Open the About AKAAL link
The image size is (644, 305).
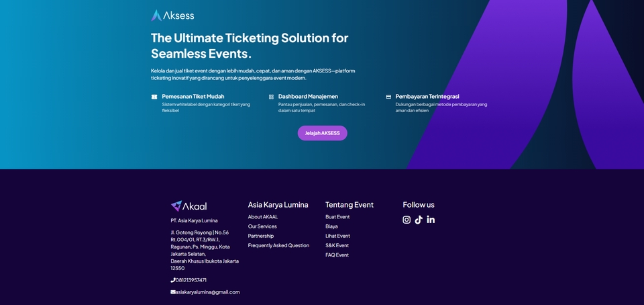263,217
